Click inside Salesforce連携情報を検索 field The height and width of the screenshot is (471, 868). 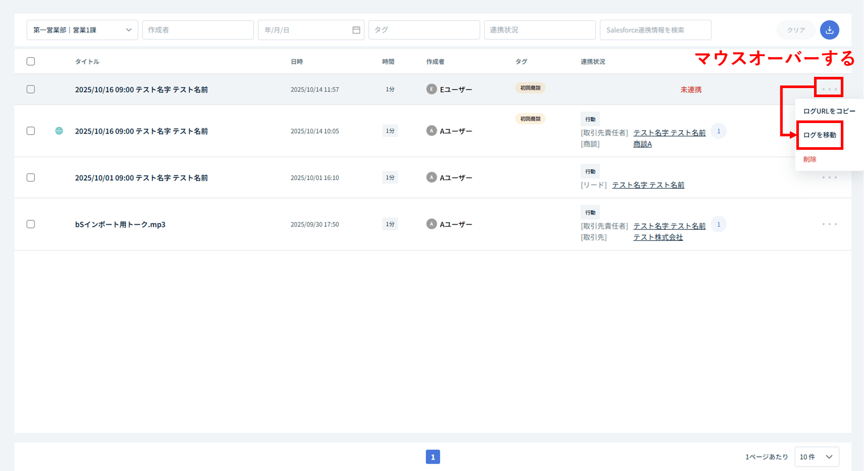pos(655,30)
